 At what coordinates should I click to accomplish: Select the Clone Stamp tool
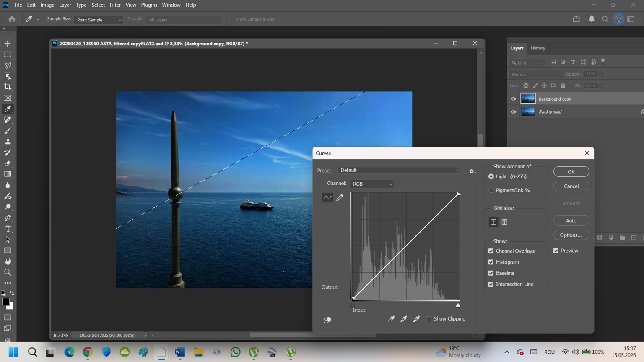point(8,142)
